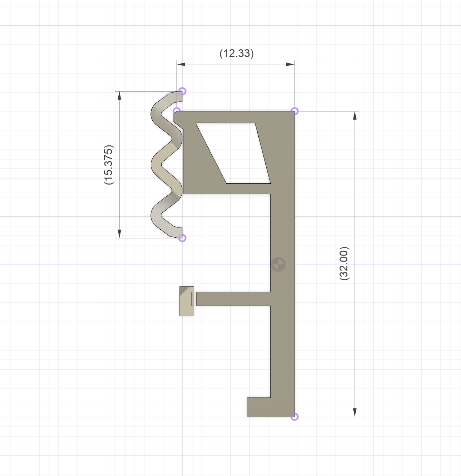The image size is (461, 476).
Task: Click the center of mass origin marker
Action: 278,264
